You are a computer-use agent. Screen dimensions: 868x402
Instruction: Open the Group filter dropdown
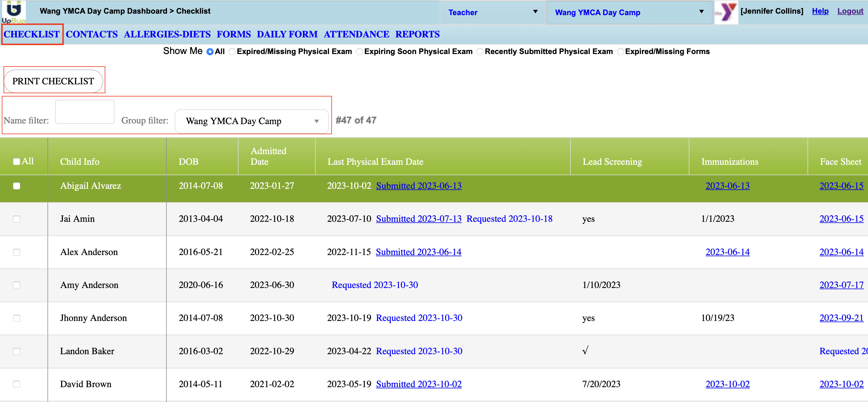251,121
